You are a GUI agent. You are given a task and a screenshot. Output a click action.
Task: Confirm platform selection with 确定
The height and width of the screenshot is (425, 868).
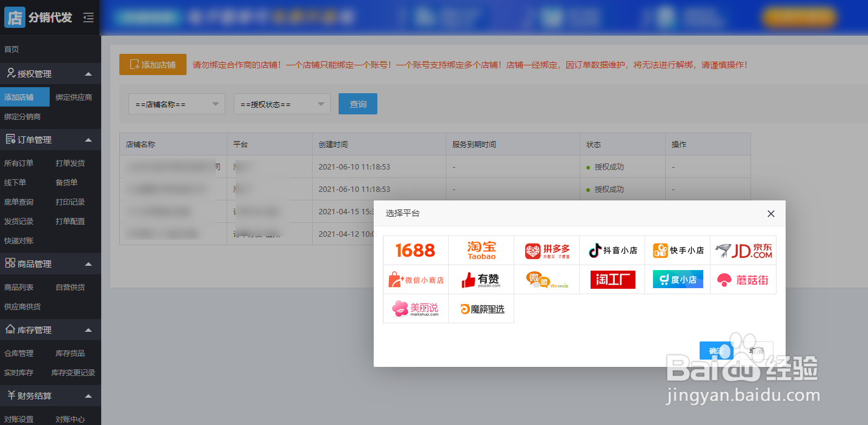716,351
